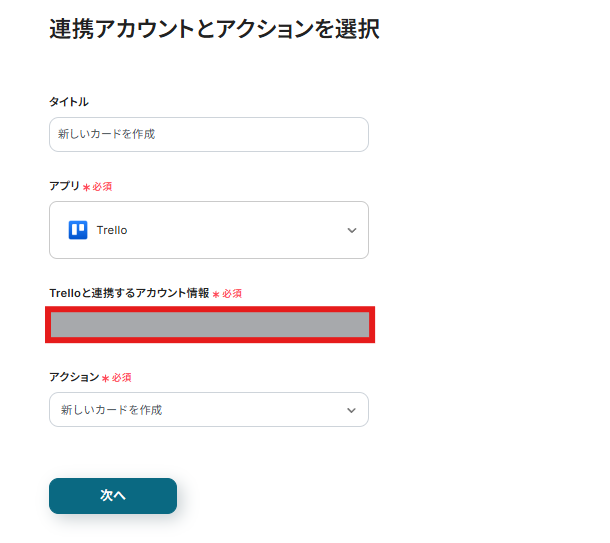Click the red asterisk next to アプリ

click(x=86, y=187)
